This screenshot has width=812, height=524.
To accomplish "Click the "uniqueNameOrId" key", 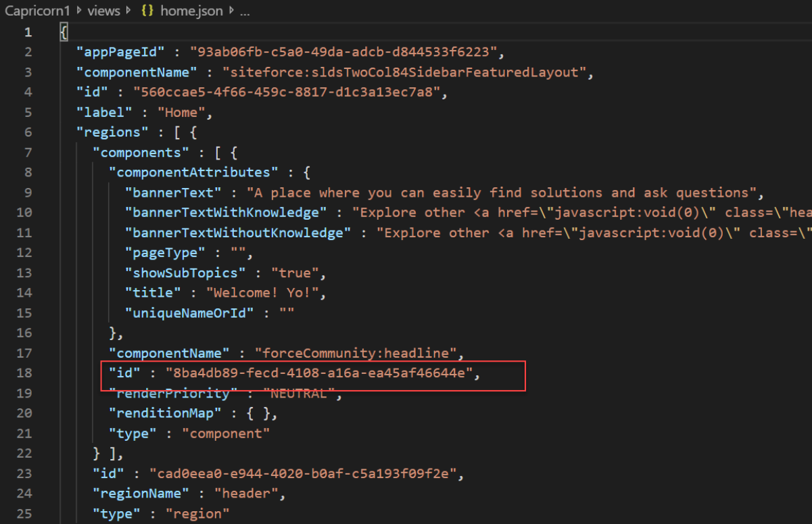I will pos(189,313).
